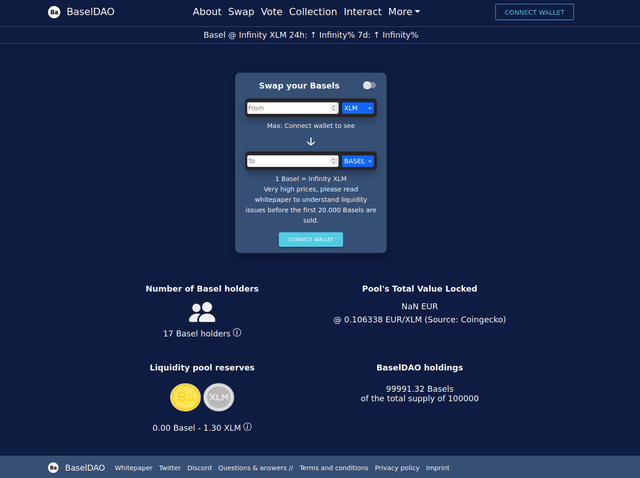Open the Swap nav item
This screenshot has width=640, height=478.
pyautogui.click(x=241, y=12)
